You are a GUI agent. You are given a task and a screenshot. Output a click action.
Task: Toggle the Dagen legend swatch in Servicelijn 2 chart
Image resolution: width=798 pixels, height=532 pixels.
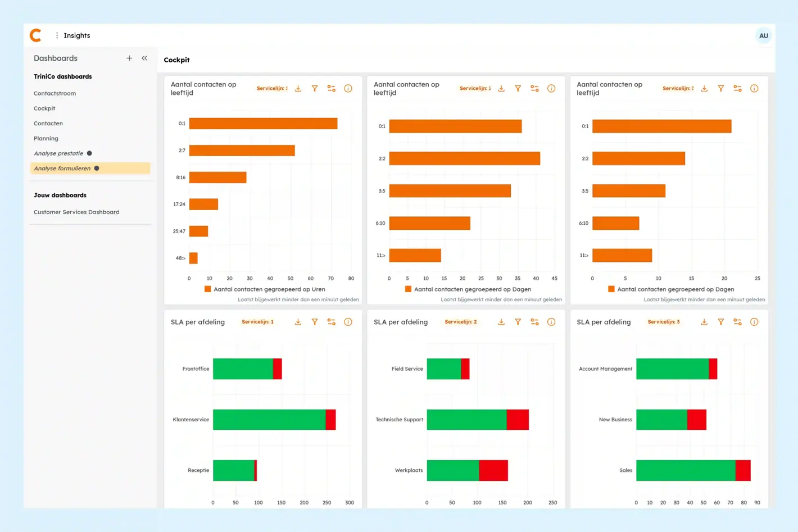(408, 289)
